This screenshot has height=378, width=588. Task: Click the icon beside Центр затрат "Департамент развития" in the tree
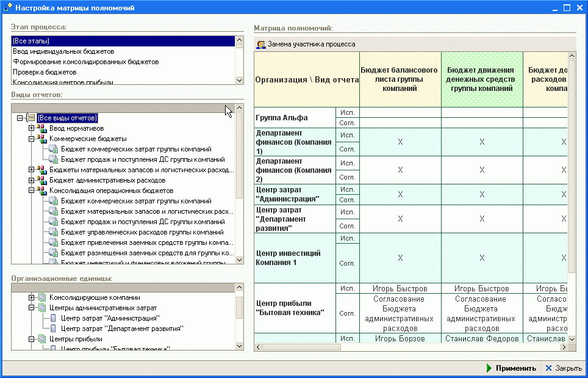pyautogui.click(x=53, y=329)
